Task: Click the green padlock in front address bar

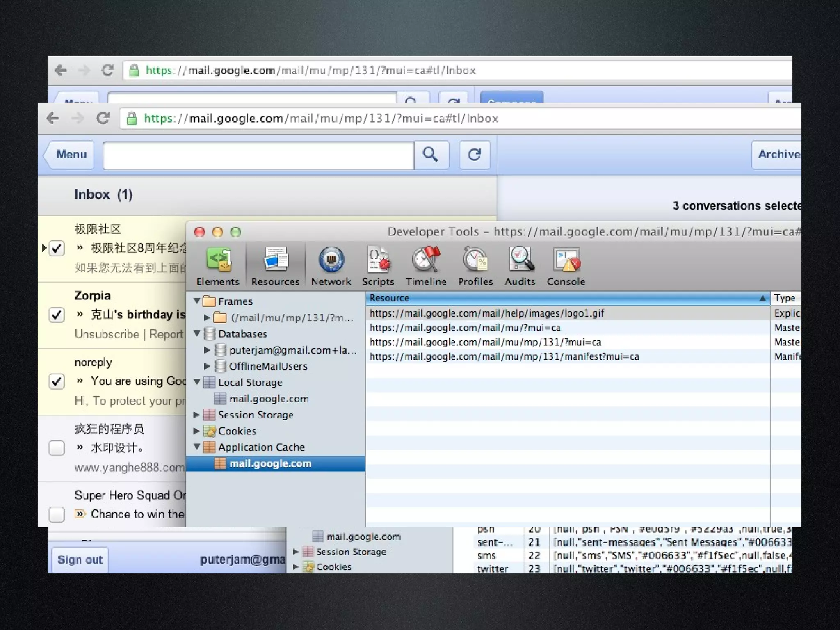Action: click(x=132, y=119)
